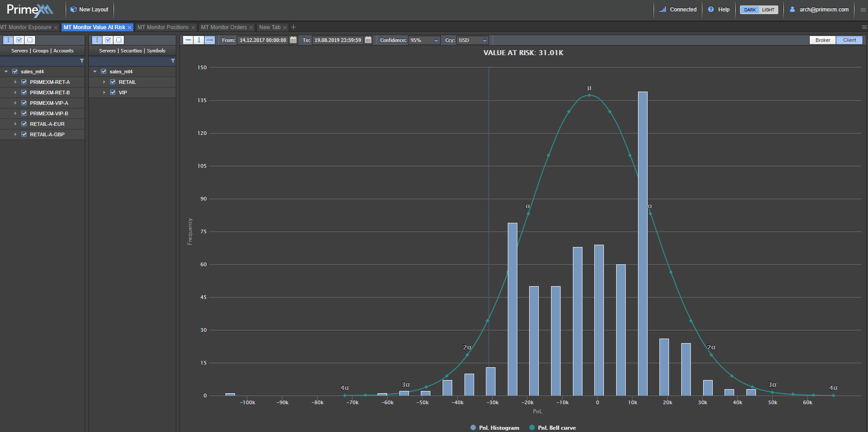Click the down arrow chart toolbar icon

click(x=199, y=40)
